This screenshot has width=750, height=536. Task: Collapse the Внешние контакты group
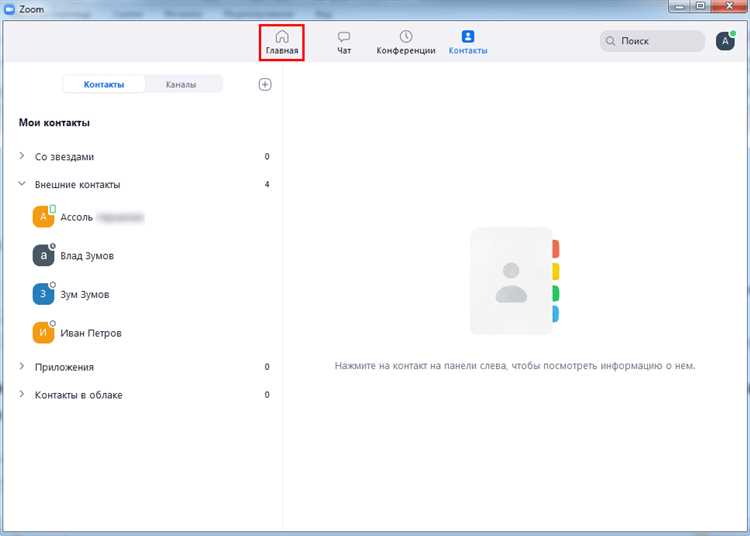pos(22,184)
